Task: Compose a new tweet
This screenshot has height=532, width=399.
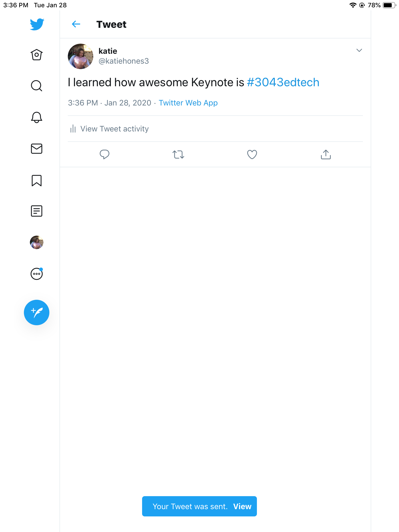Action: (37, 312)
